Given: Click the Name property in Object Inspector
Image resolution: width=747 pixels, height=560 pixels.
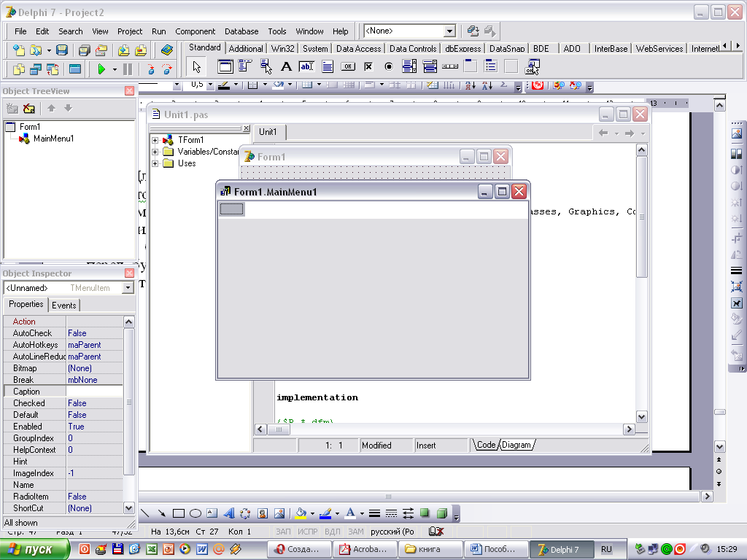Looking at the screenshot, I should pos(23,485).
